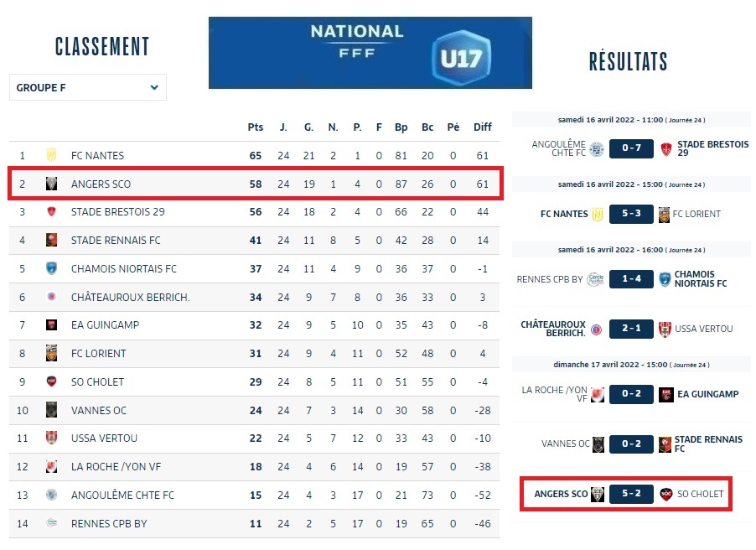This screenshot has height=550, width=756.
Task: Click the Diff column header
Action: pos(483,127)
